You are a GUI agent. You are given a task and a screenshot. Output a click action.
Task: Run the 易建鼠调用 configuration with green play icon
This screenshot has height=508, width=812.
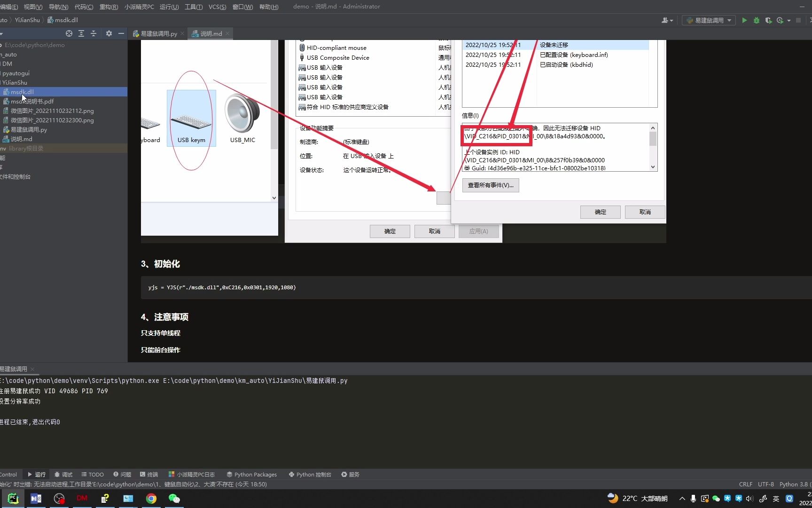click(x=744, y=20)
